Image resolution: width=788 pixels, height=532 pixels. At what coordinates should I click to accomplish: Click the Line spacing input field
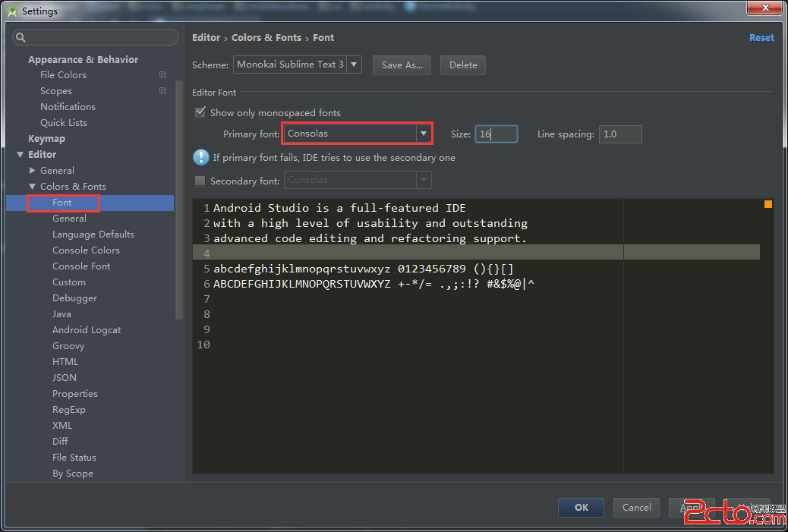click(x=619, y=134)
